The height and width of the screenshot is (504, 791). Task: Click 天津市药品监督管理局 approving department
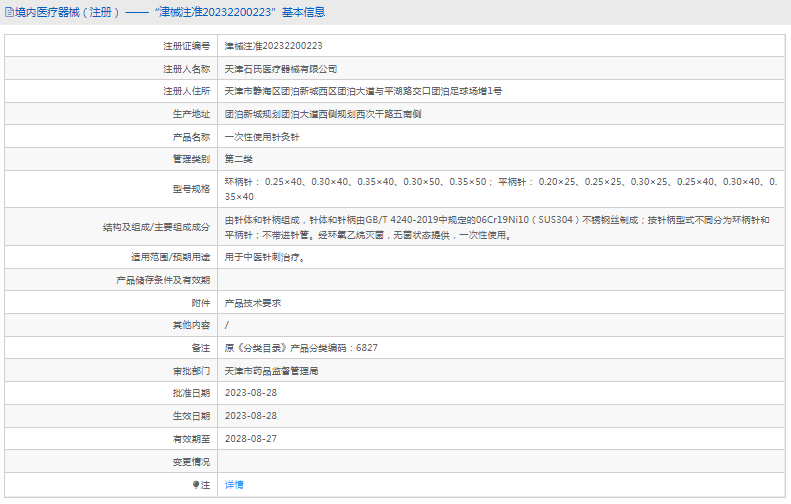tap(271, 371)
